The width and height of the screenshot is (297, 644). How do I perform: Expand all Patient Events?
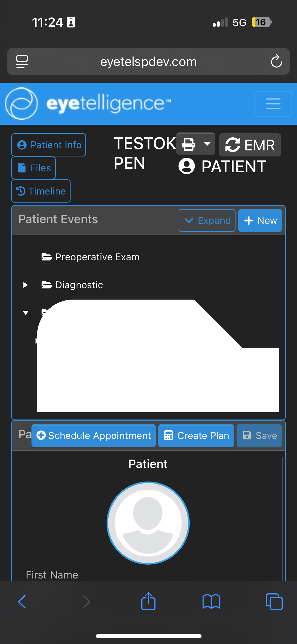(x=207, y=220)
